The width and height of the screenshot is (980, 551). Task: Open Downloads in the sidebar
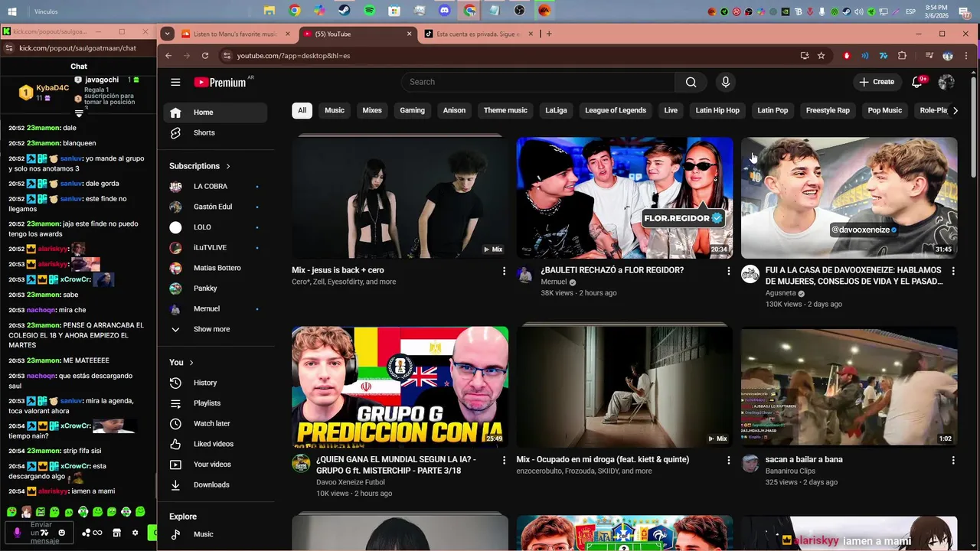pos(214,484)
